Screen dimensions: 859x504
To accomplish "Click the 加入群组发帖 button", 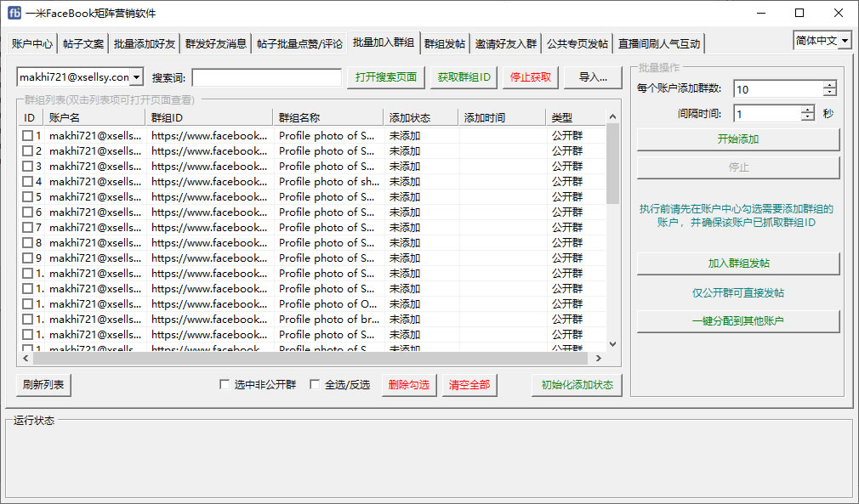I will (738, 263).
